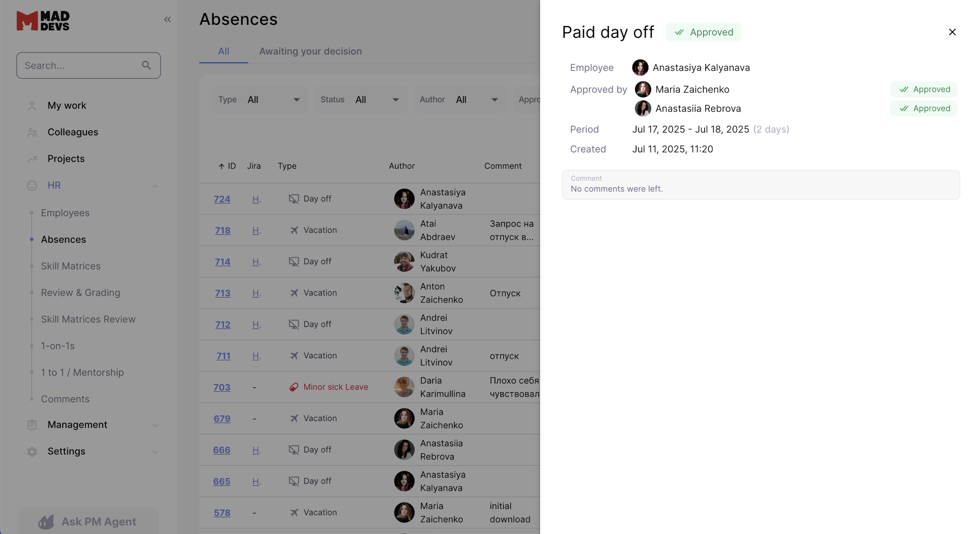Click the Day off icon in row 714
Image resolution: width=980 pixels, height=534 pixels.
click(x=294, y=262)
